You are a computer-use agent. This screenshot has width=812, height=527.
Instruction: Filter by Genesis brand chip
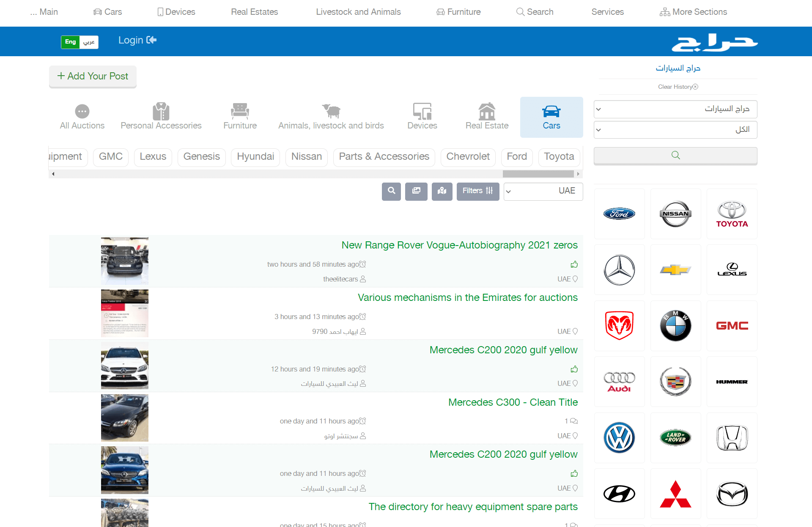click(x=201, y=157)
